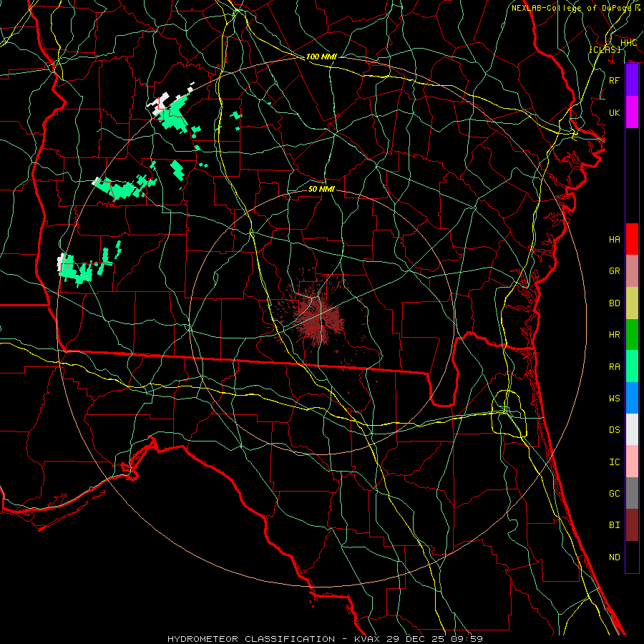
Task: Click the HYDROMETEOR CLASSIFICATION KVAX timestamp caption
Action: [x=325, y=639]
